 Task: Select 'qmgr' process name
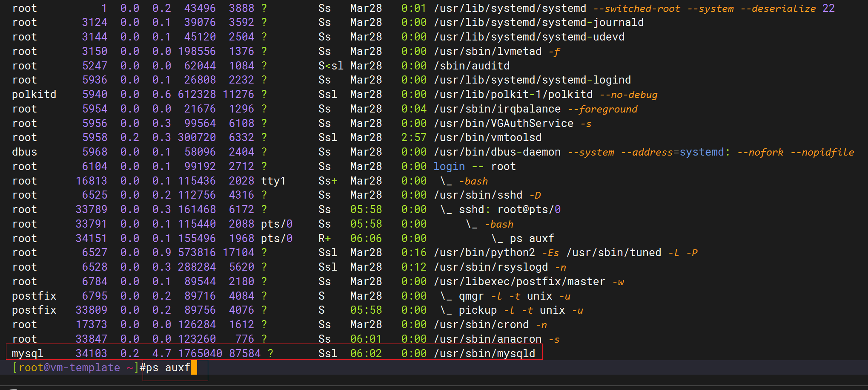pos(471,296)
